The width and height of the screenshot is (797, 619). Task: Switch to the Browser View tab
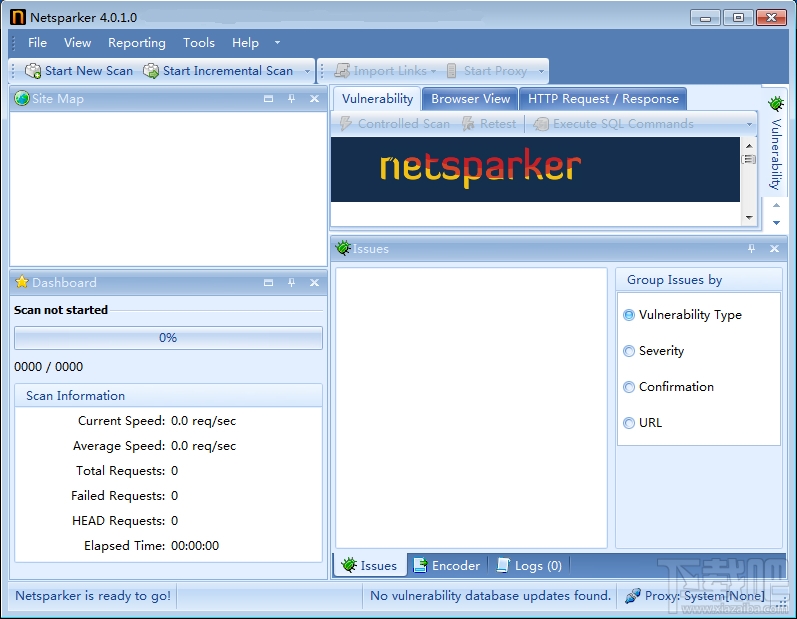coord(470,99)
